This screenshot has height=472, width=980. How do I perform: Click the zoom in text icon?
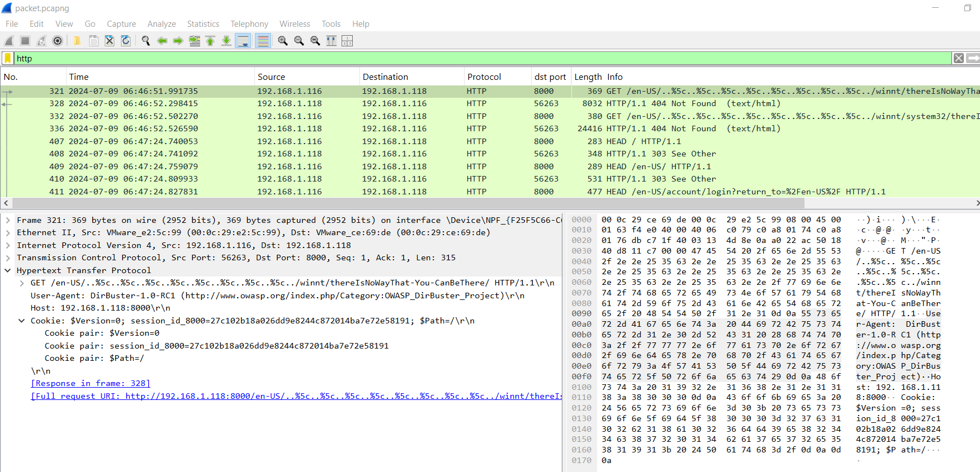tap(283, 41)
